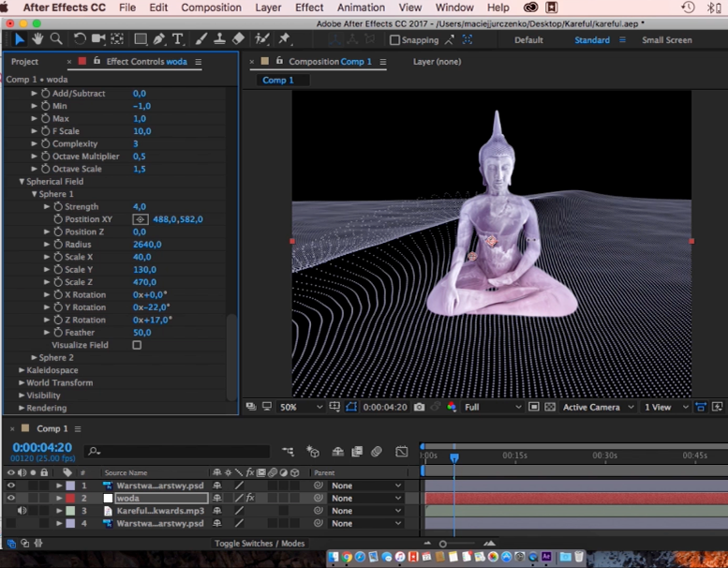The height and width of the screenshot is (568, 728).
Task: Toggle stopwatch for Strength property
Action: tap(58, 206)
